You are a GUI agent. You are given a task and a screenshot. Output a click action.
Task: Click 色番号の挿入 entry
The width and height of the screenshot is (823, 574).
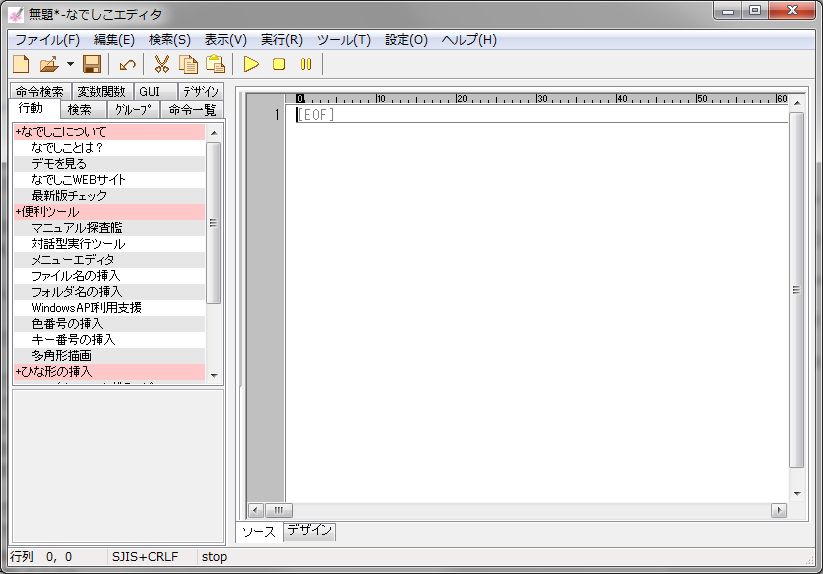click(109, 324)
